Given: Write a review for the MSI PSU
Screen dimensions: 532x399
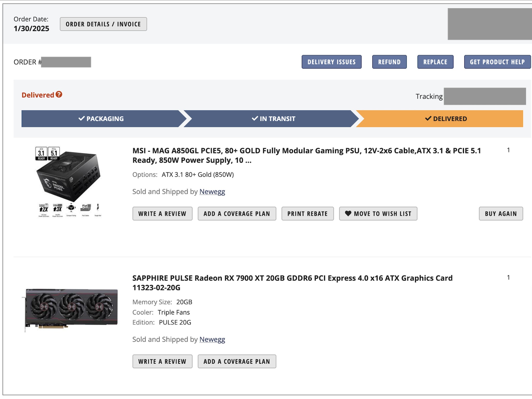Looking at the screenshot, I should click(x=162, y=214).
